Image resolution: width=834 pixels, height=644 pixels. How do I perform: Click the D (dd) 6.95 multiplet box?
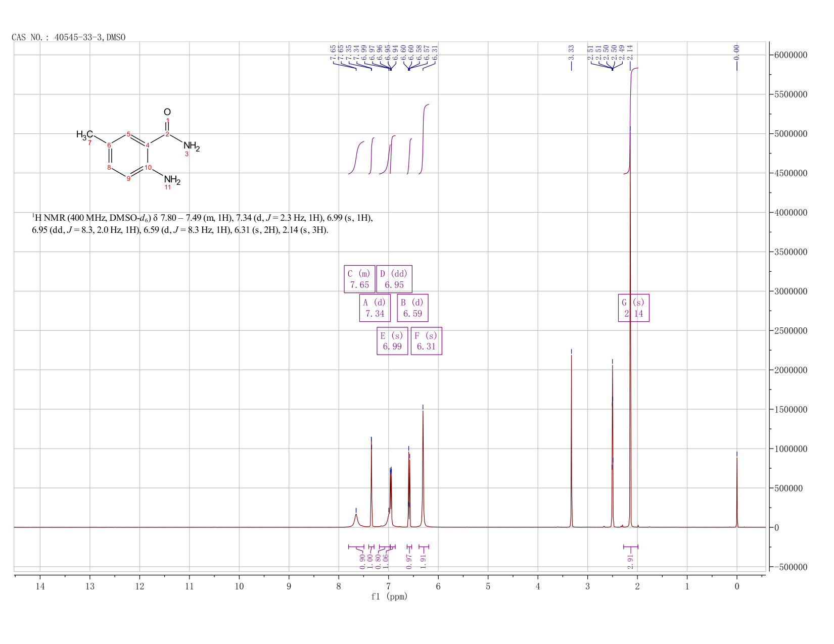pos(394,279)
